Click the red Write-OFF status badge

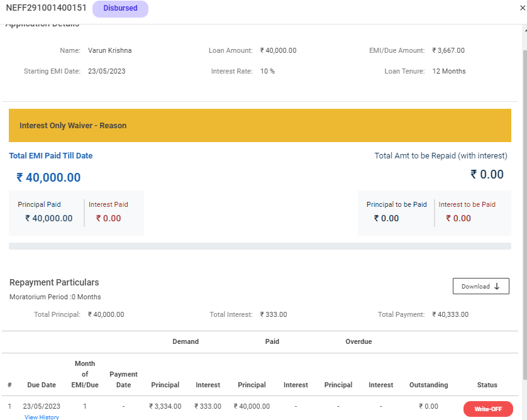[488, 409]
